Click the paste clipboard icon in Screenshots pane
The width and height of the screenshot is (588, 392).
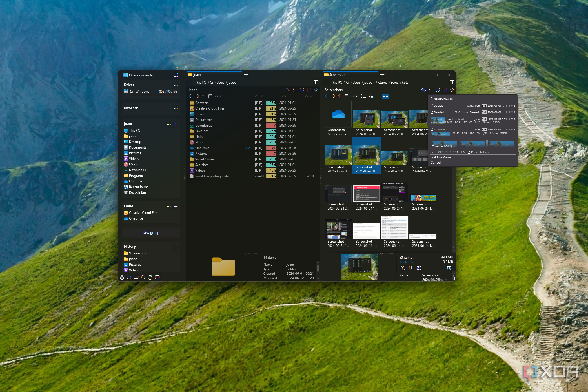pos(445,90)
